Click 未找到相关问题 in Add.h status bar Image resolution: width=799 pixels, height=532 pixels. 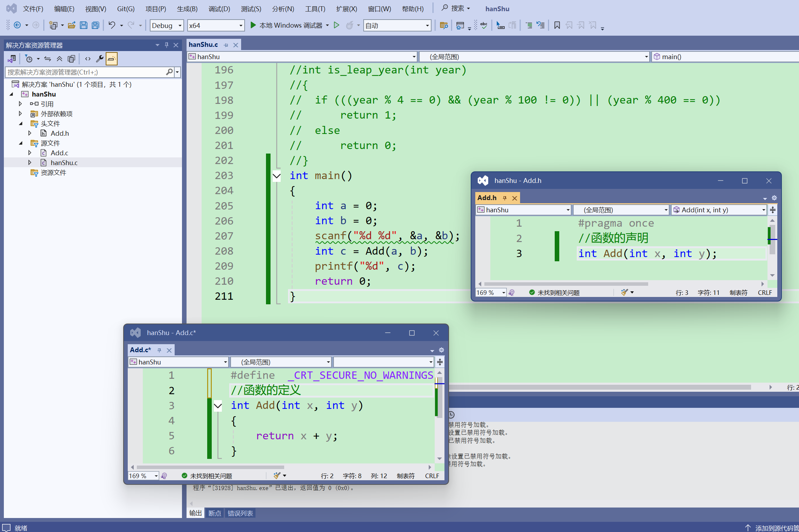[559, 293]
